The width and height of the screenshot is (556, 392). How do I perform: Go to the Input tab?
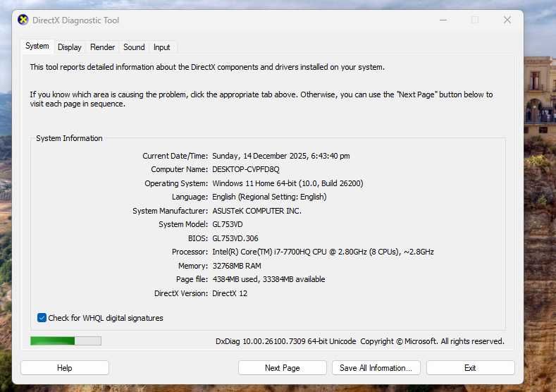coord(161,47)
